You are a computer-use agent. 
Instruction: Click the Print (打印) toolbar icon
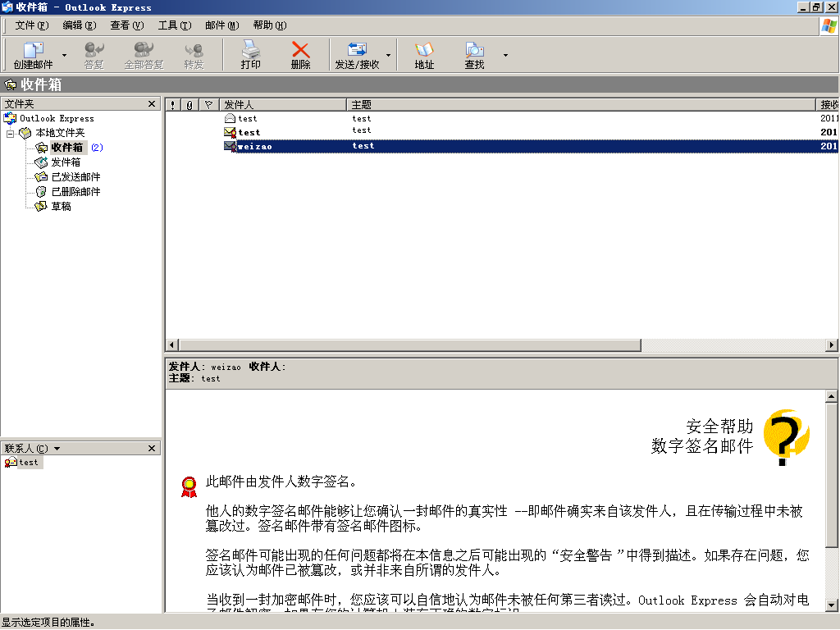click(x=250, y=54)
